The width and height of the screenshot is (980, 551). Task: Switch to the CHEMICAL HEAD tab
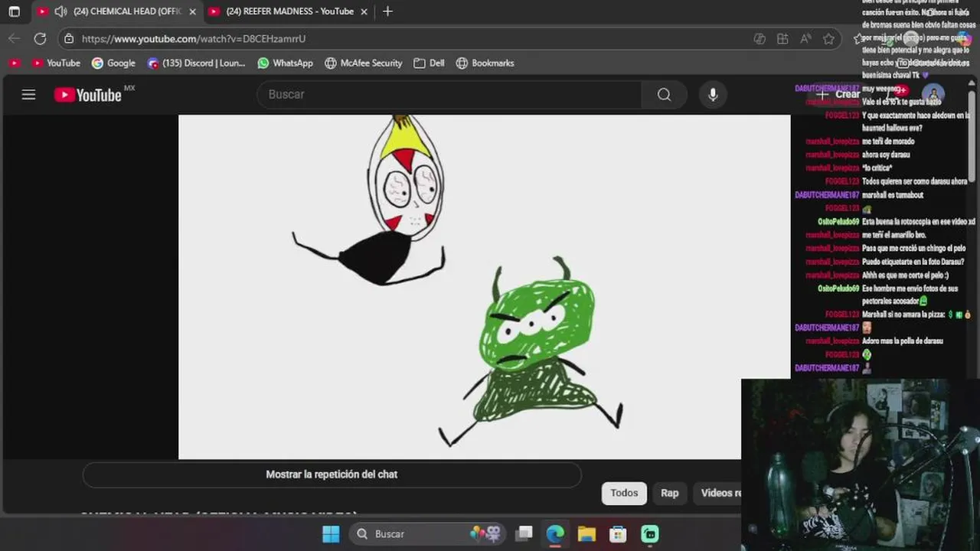[x=119, y=11]
